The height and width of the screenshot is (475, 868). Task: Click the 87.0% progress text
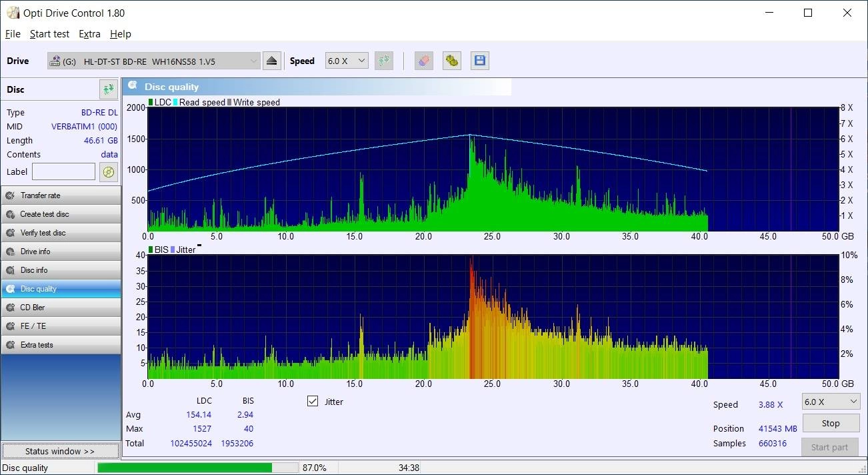coord(315,468)
